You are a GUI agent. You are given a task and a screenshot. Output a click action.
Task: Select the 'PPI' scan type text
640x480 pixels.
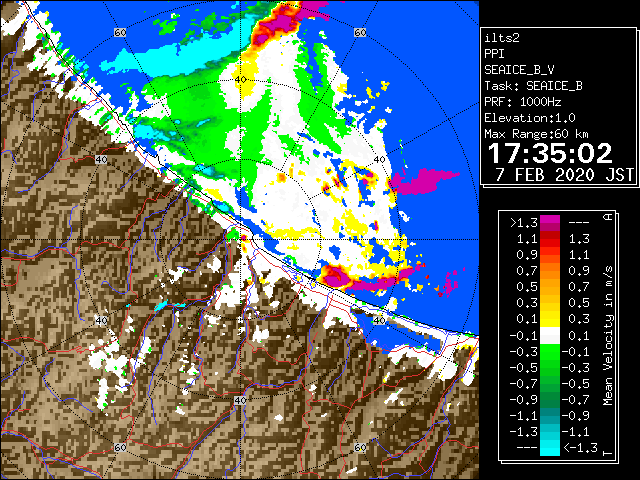tap(494, 54)
